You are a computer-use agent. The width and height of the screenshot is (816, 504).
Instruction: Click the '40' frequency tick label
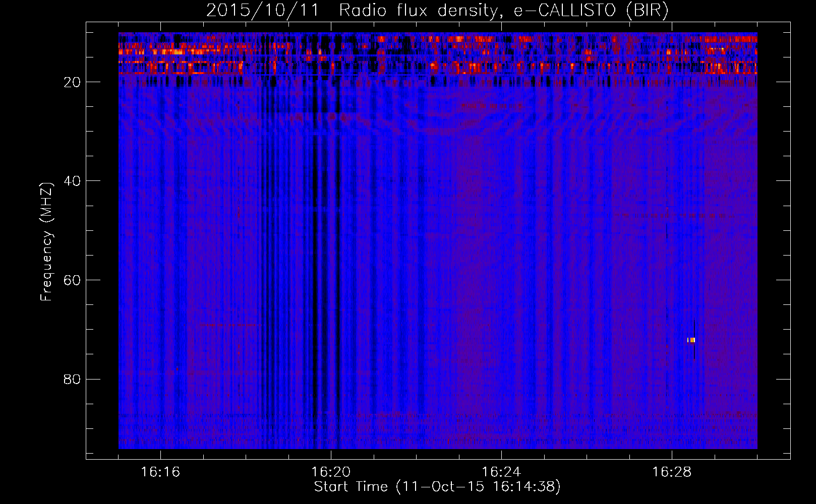[x=72, y=181]
